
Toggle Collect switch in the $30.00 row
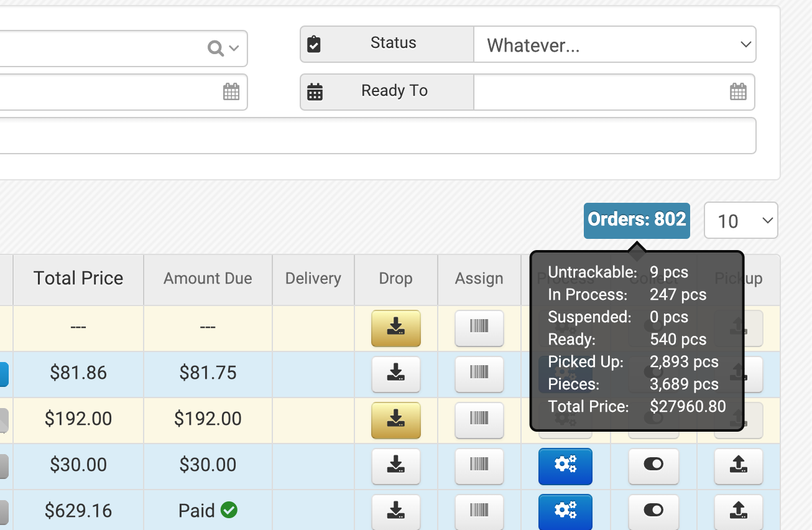click(x=653, y=466)
